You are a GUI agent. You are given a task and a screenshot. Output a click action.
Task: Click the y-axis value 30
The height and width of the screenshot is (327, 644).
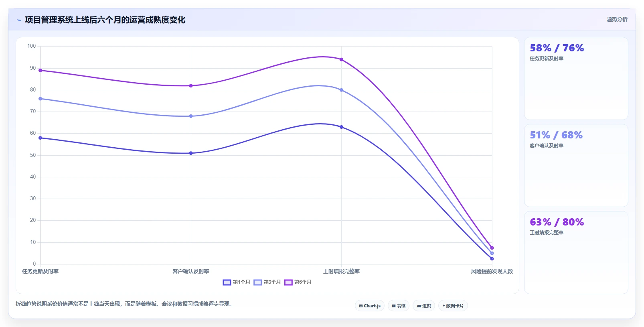(33, 199)
